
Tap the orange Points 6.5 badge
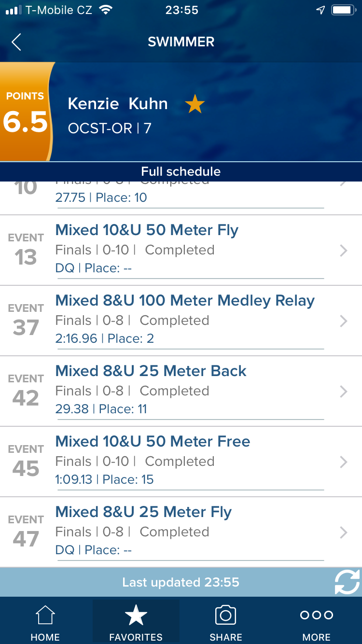(27, 112)
